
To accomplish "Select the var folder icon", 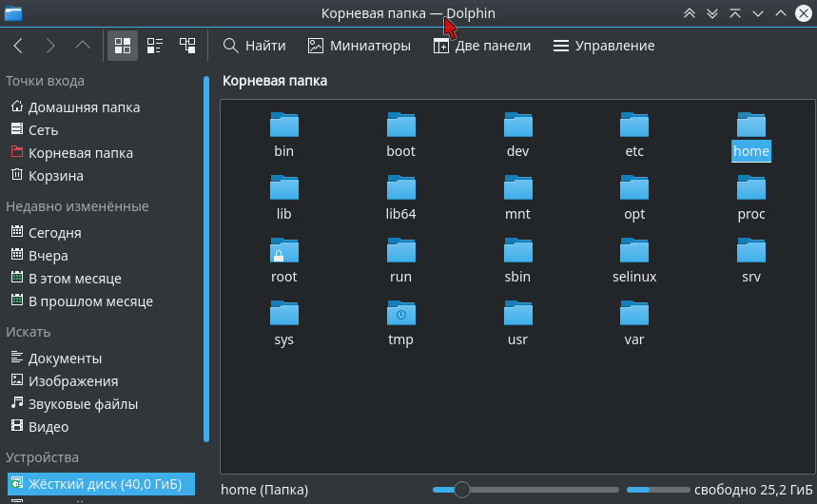I will (x=634, y=313).
